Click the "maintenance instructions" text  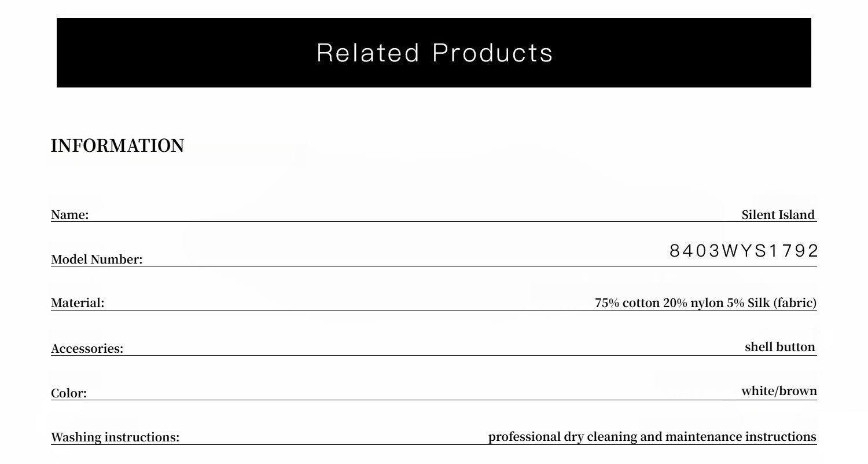tap(741, 437)
